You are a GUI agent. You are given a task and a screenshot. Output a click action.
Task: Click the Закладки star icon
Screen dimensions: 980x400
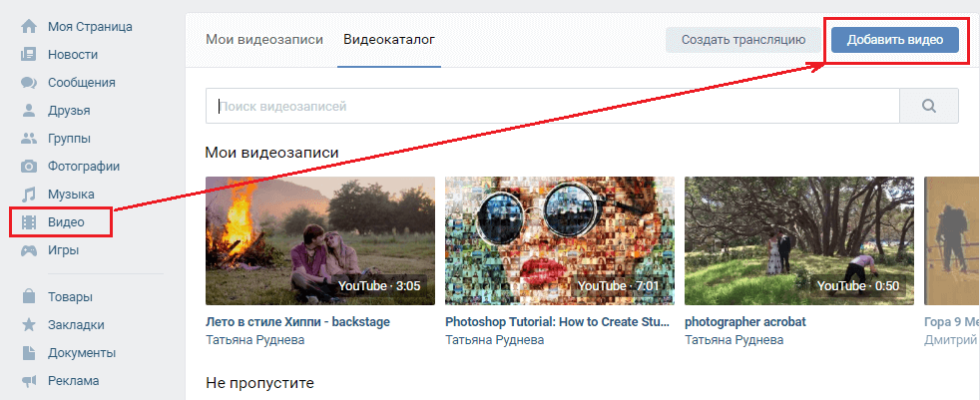tap(29, 325)
